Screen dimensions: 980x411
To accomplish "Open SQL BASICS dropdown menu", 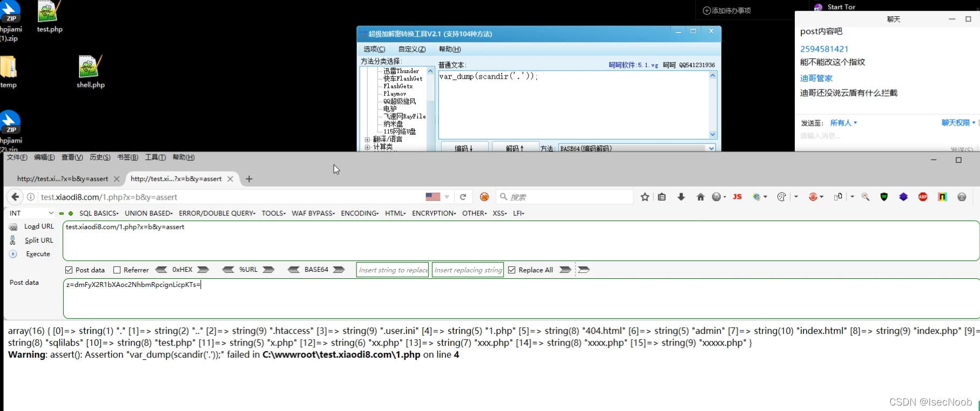I will click(99, 213).
